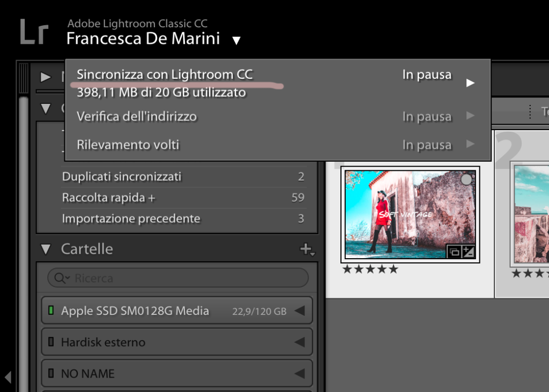
Task: Expand the Hardisk esterno volume arrow
Action: [x=300, y=342]
